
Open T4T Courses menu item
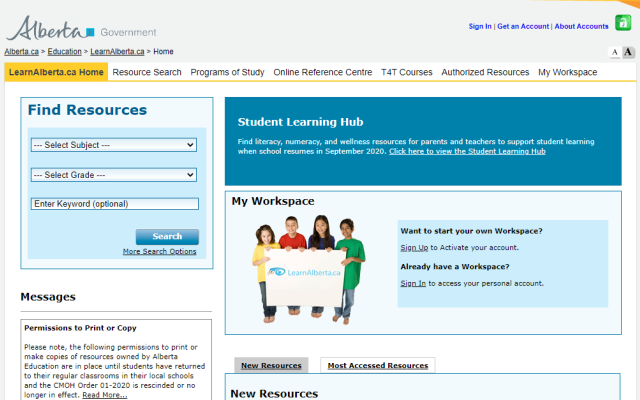tap(407, 72)
